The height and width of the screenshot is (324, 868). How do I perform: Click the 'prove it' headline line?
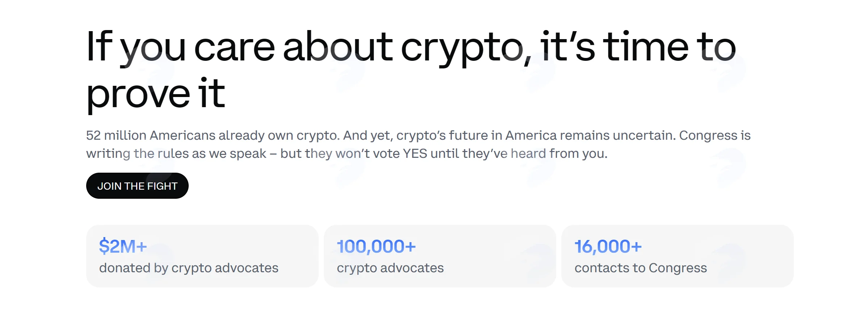coord(156,93)
